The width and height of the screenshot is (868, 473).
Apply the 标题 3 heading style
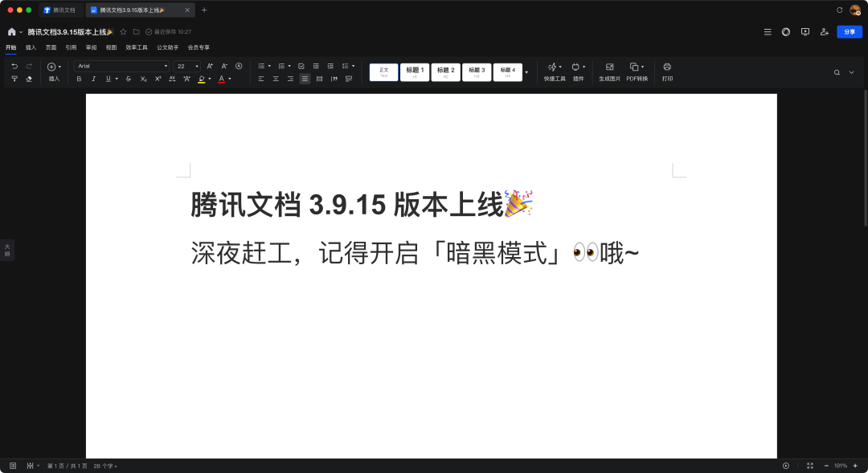click(477, 72)
